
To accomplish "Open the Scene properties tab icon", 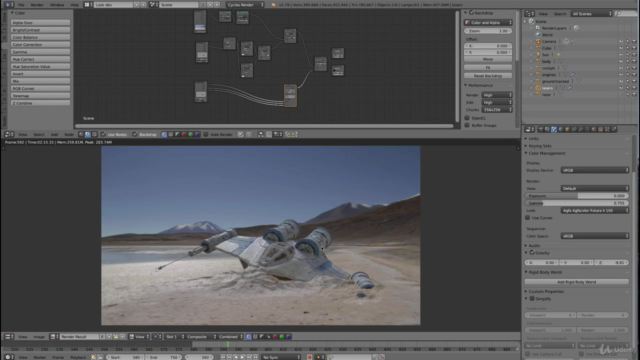I will click(554, 129).
